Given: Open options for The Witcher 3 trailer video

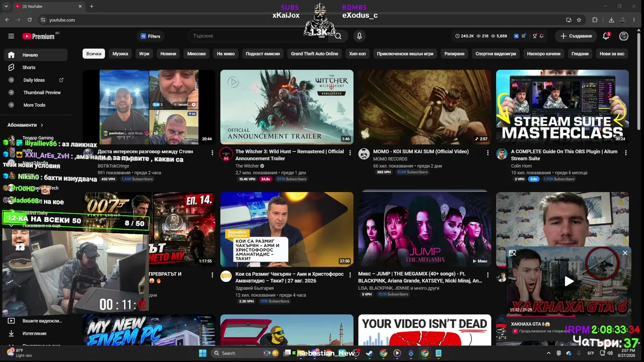Looking at the screenshot, I should coord(350,152).
